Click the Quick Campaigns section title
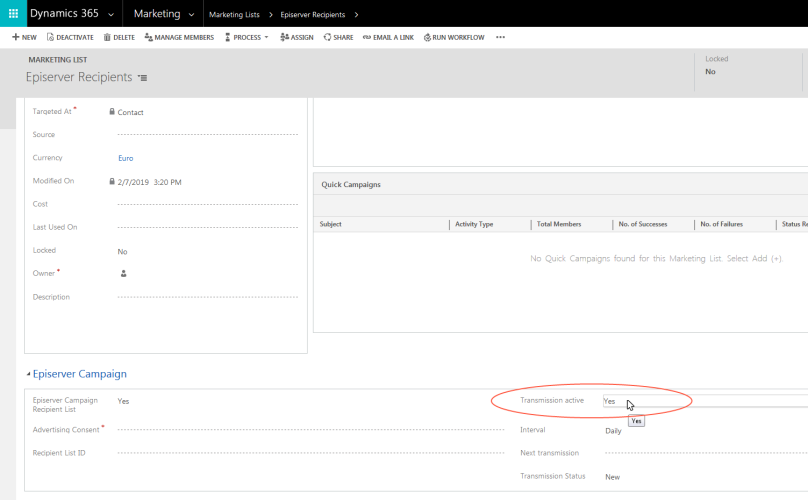Image resolution: width=808 pixels, height=500 pixels. click(x=351, y=185)
